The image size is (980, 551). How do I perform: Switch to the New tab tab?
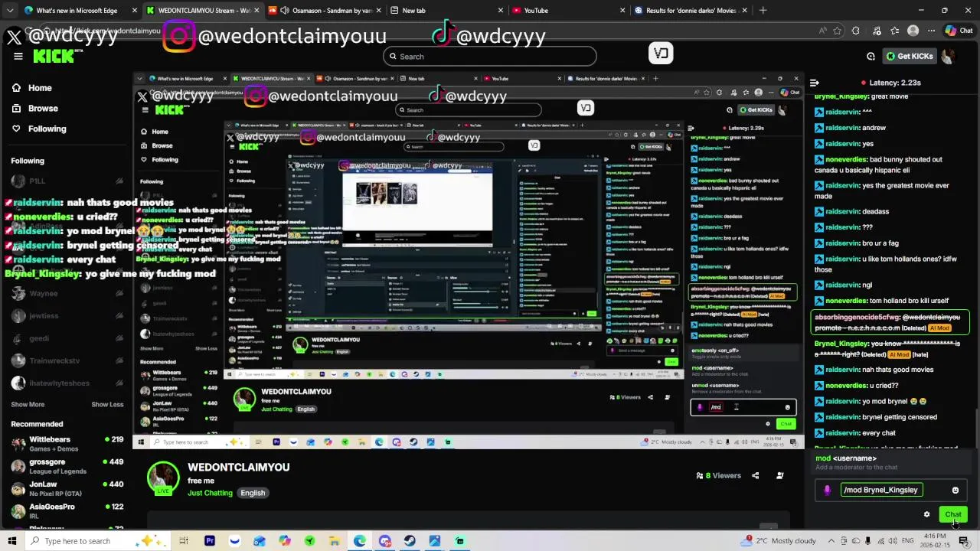446,11
